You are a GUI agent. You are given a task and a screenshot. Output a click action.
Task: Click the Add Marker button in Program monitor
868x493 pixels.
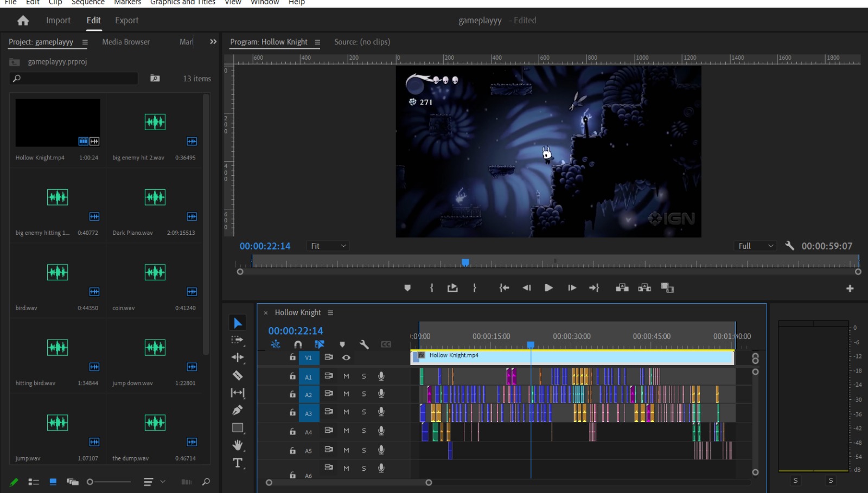click(407, 288)
